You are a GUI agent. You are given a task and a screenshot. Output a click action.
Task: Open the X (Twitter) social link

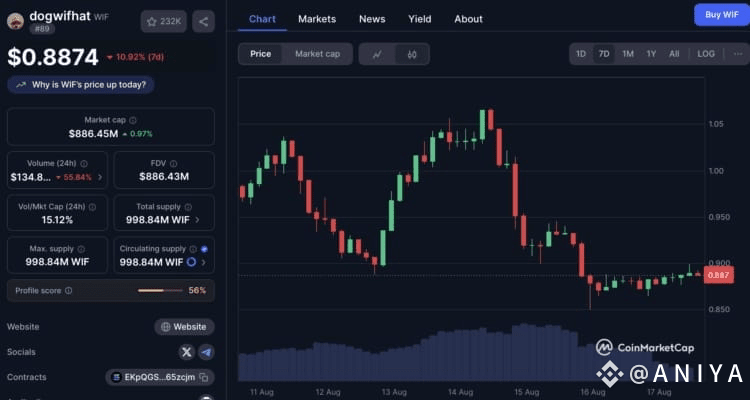[187, 352]
